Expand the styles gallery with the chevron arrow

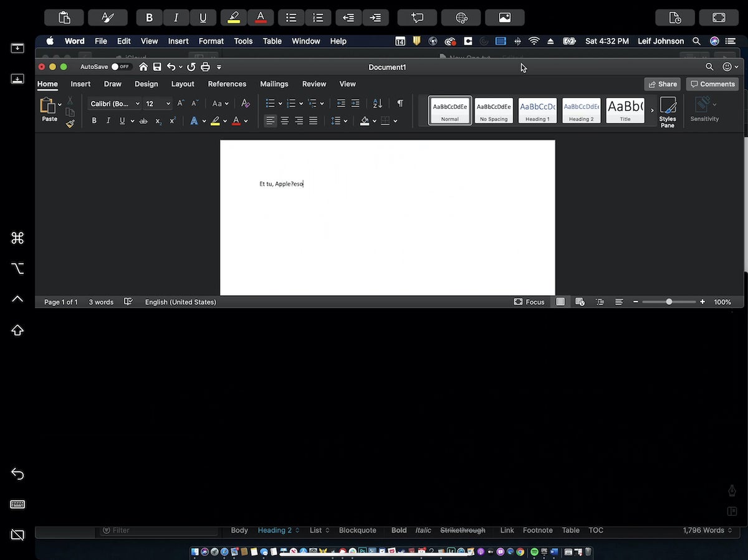(x=652, y=111)
